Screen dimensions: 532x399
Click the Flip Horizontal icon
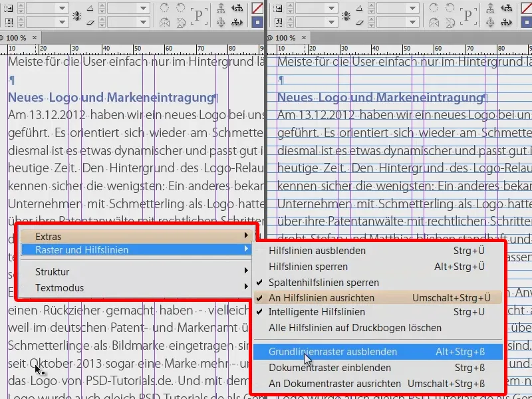pyautogui.click(x=164, y=22)
